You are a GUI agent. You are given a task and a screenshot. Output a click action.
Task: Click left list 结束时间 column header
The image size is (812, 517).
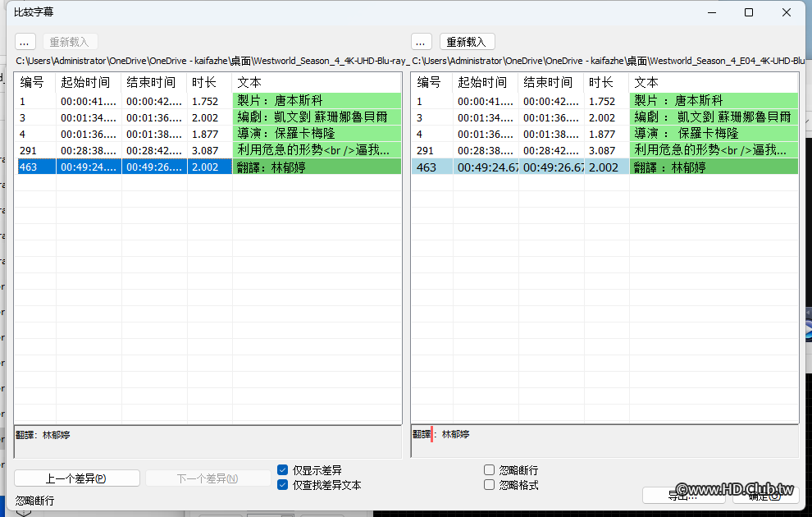coord(154,82)
